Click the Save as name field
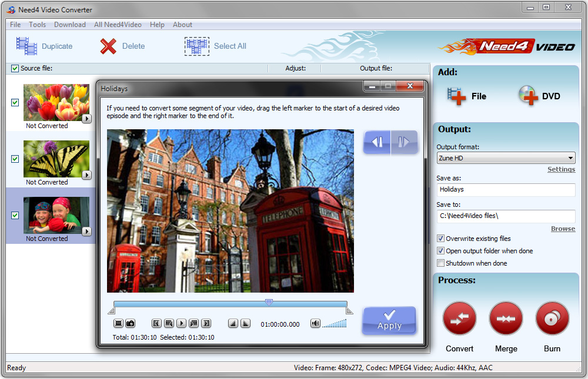This screenshot has height=379, width=588. coord(506,190)
